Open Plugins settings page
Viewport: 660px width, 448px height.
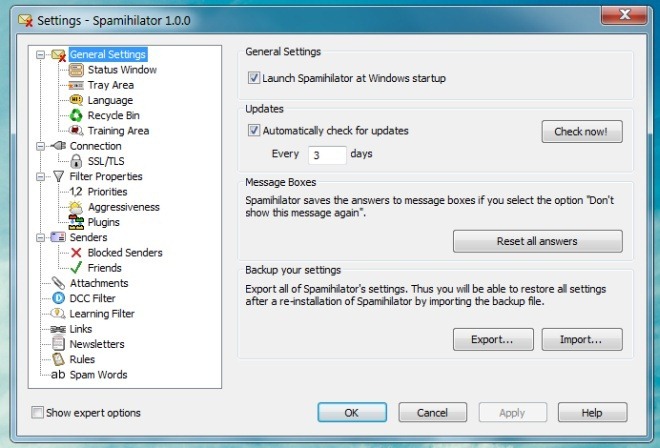(104, 222)
